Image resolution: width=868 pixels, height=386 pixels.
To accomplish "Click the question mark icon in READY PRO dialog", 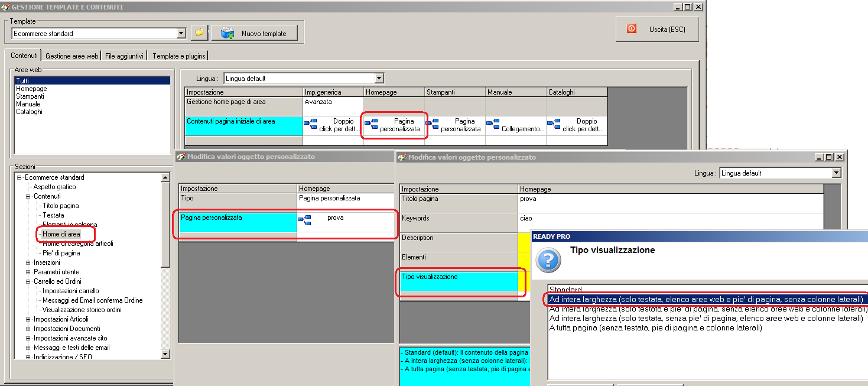I will point(547,260).
